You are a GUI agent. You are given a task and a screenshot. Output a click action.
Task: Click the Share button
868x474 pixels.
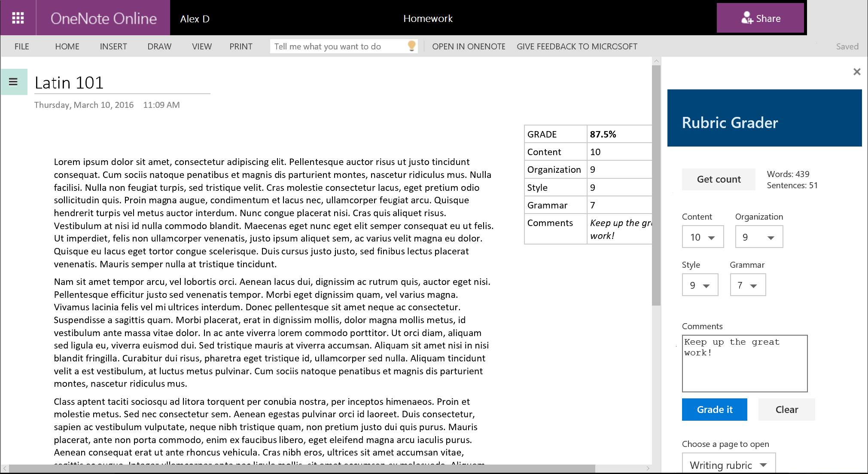(x=760, y=18)
